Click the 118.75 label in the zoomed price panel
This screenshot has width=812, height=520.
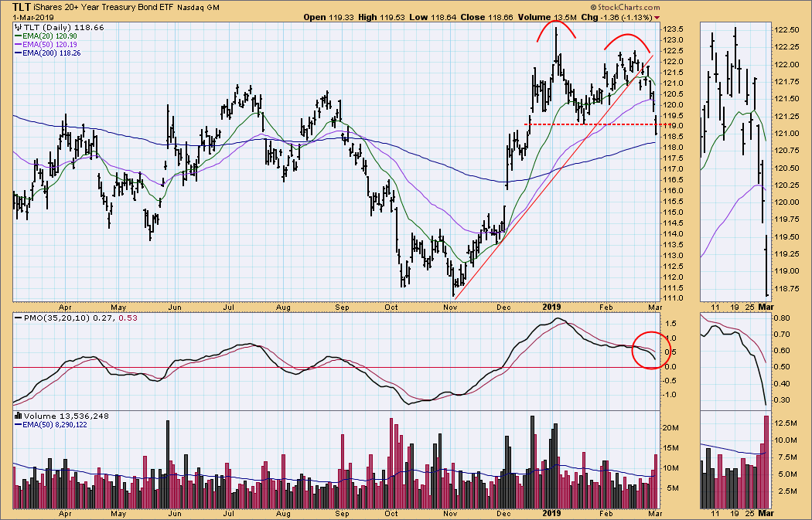787,288
